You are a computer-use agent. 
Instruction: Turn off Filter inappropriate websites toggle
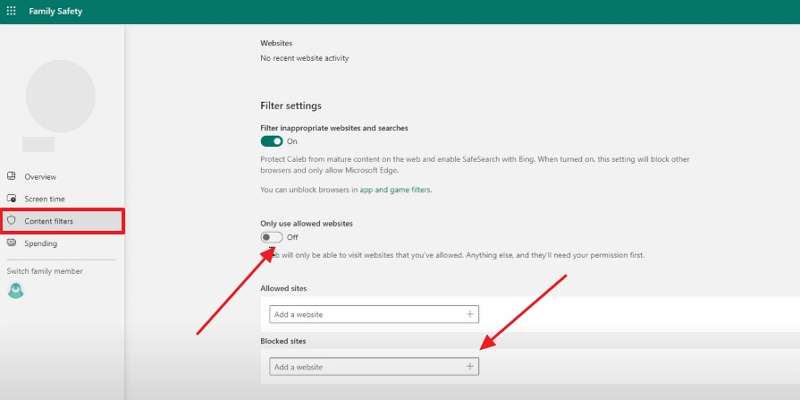(x=271, y=141)
